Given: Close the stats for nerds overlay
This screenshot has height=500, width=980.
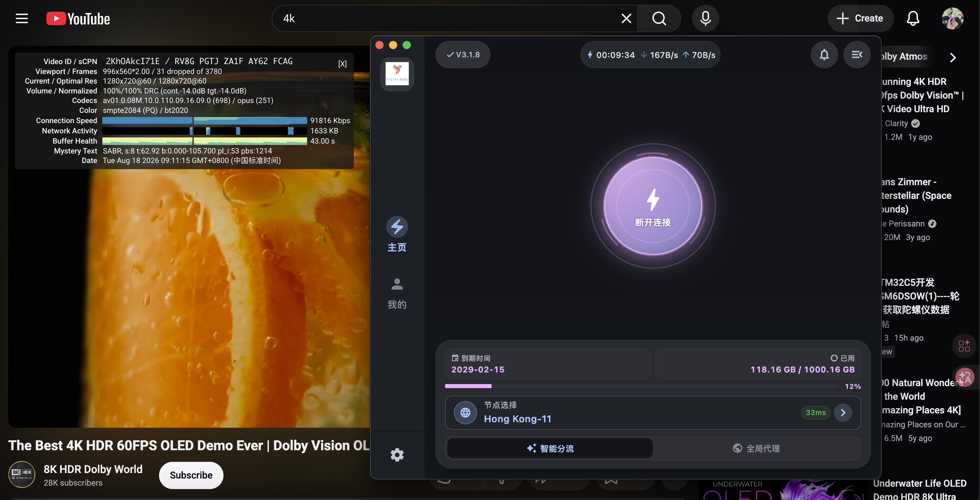Looking at the screenshot, I should coord(342,63).
